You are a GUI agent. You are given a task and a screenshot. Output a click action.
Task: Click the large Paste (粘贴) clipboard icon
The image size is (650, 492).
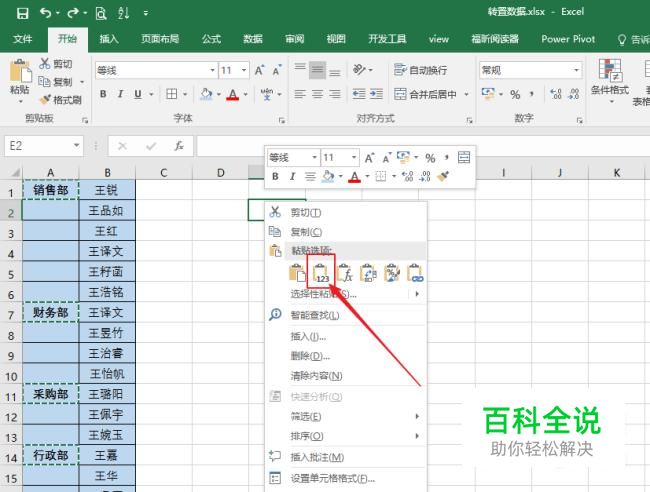tap(20, 71)
